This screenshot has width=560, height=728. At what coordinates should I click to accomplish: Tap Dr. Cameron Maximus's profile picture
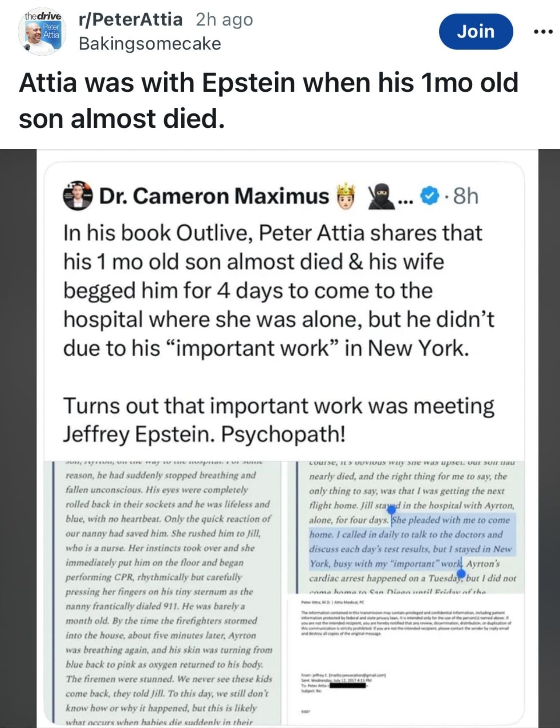[x=77, y=195]
